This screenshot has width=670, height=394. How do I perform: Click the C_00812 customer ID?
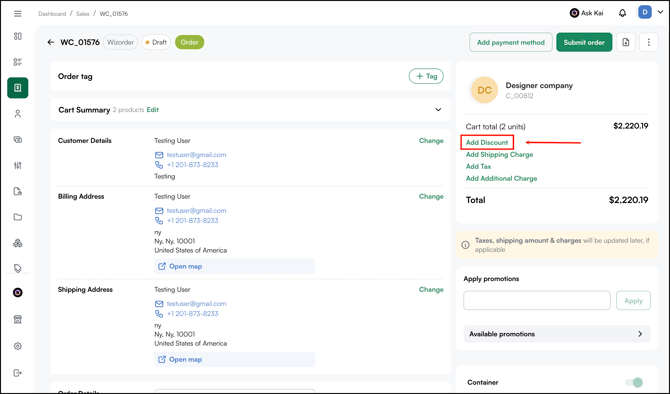pyautogui.click(x=519, y=96)
